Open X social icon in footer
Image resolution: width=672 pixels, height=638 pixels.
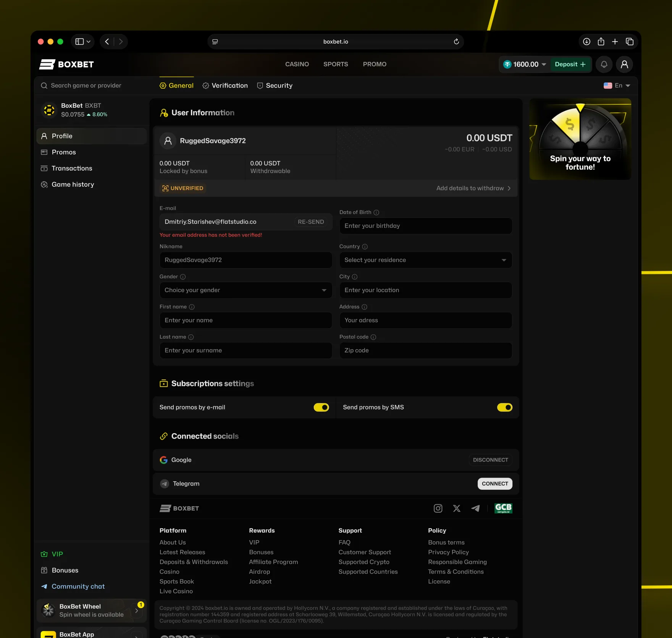[x=457, y=508]
